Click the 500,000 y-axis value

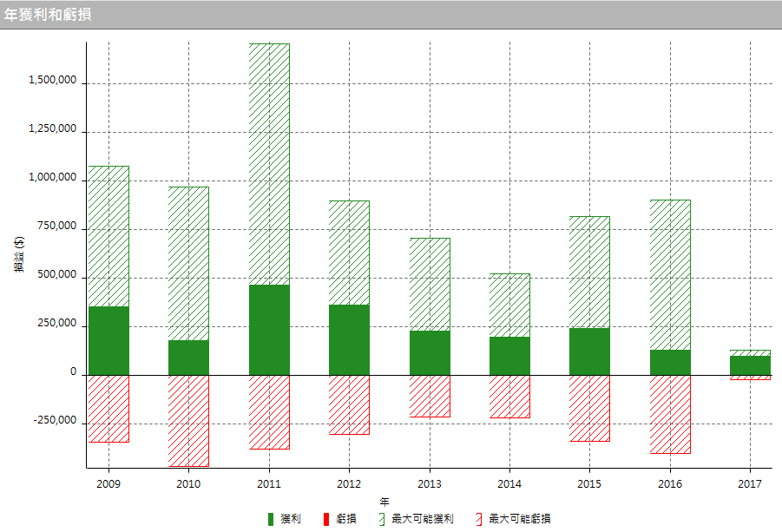point(57,275)
